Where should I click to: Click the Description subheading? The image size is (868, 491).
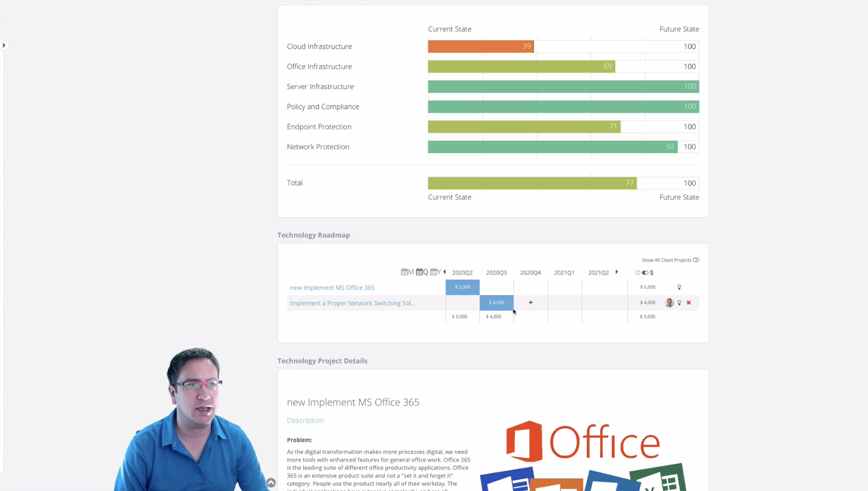[305, 420]
